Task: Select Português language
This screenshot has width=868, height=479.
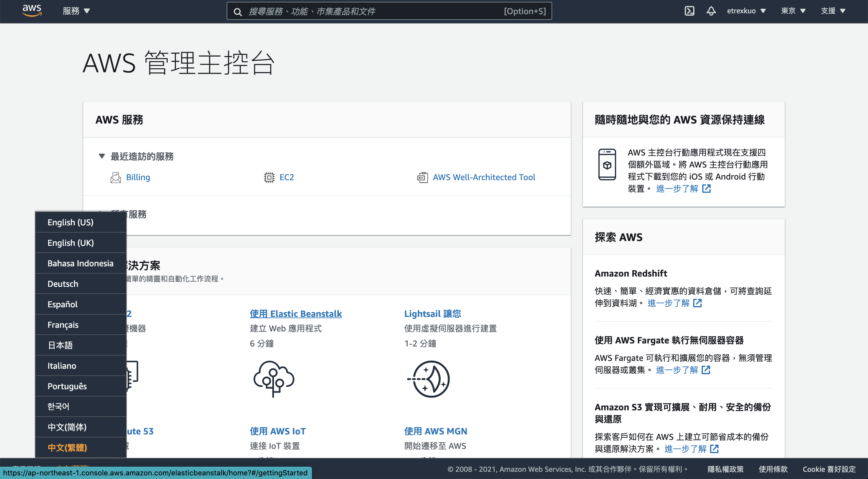Action: pos(81,386)
